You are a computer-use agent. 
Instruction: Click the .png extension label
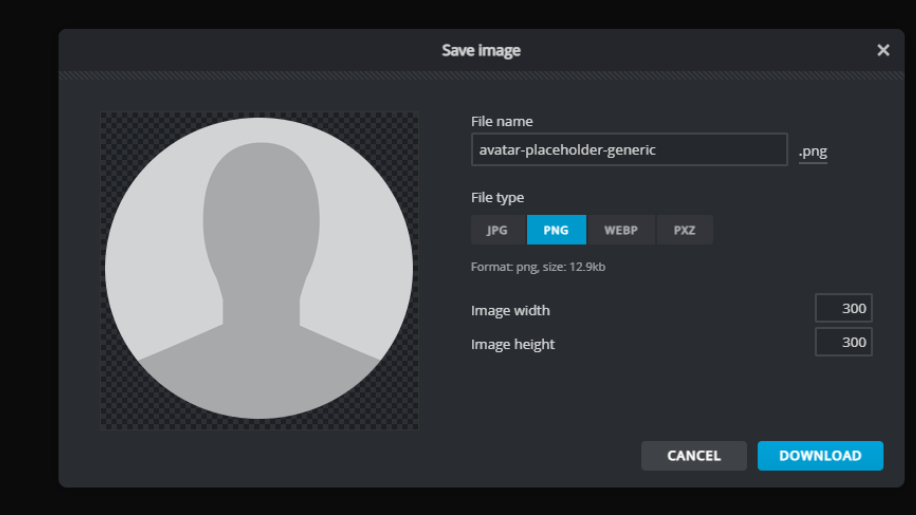(812, 152)
